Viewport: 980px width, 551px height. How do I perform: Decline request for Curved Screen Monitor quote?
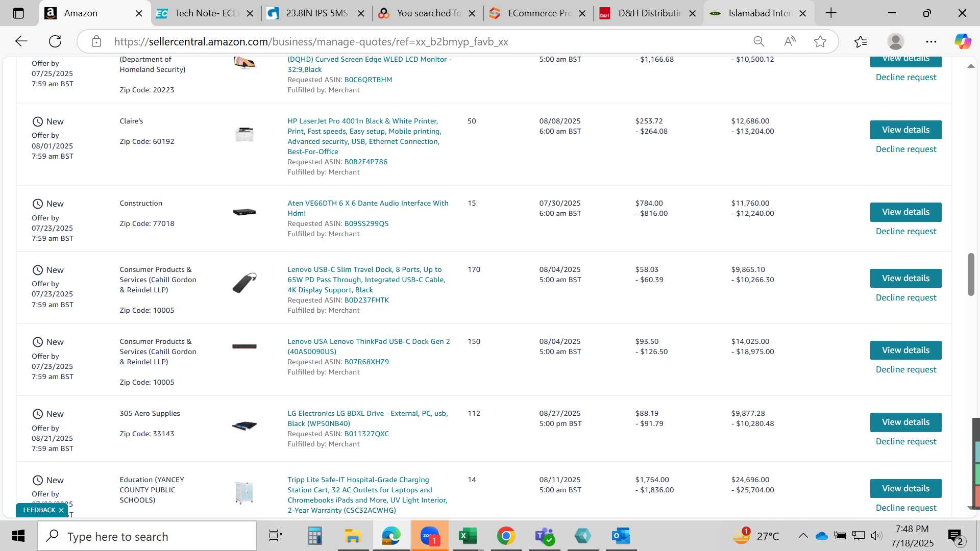click(906, 78)
